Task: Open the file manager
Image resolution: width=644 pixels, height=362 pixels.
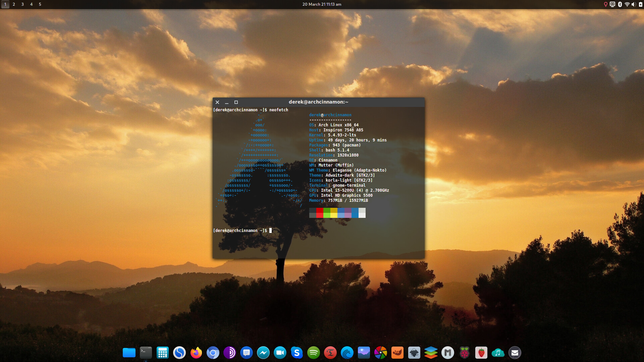Action: point(129,352)
